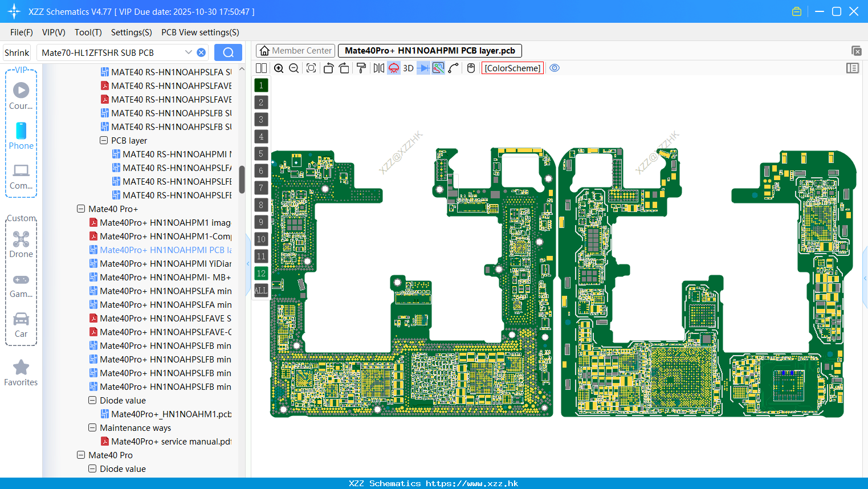The image size is (868, 489).
Task: Open the right side panel layout icon
Action: 853,68
